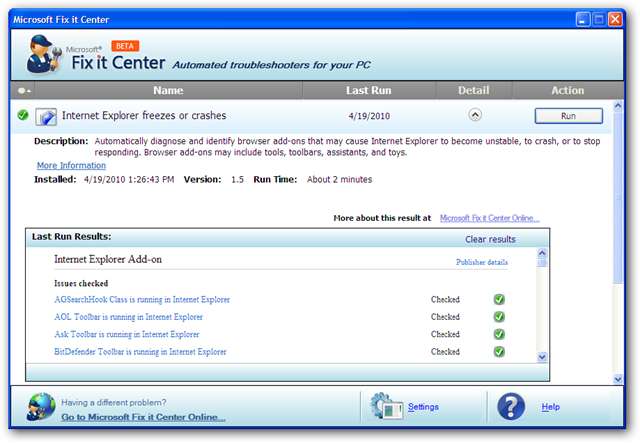The width and height of the screenshot is (640, 443).
Task: Go to Microsoft Fix it Center Online
Action: click(x=143, y=417)
